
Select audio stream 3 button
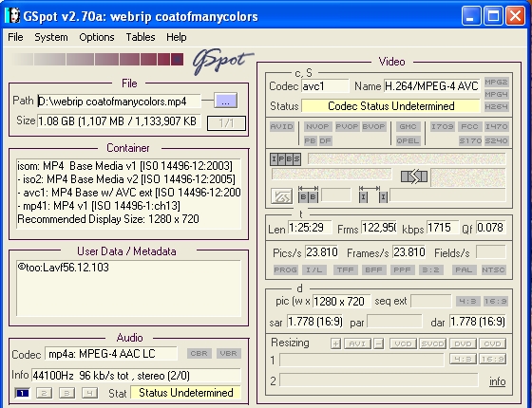pyautogui.click(x=66, y=393)
